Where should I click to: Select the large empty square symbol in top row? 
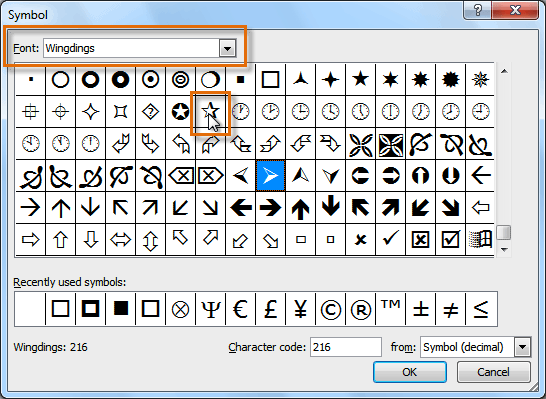click(x=271, y=80)
